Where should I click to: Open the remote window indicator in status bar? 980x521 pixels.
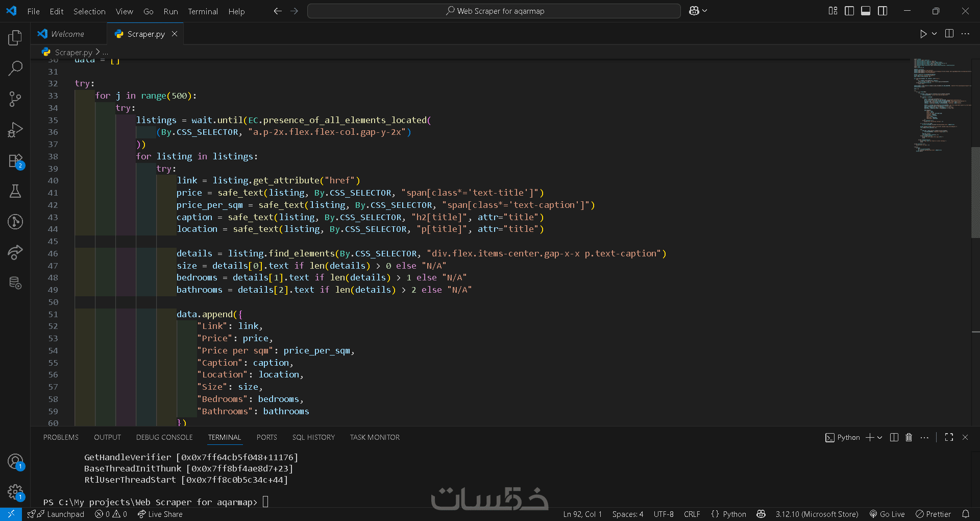pyautogui.click(x=11, y=514)
